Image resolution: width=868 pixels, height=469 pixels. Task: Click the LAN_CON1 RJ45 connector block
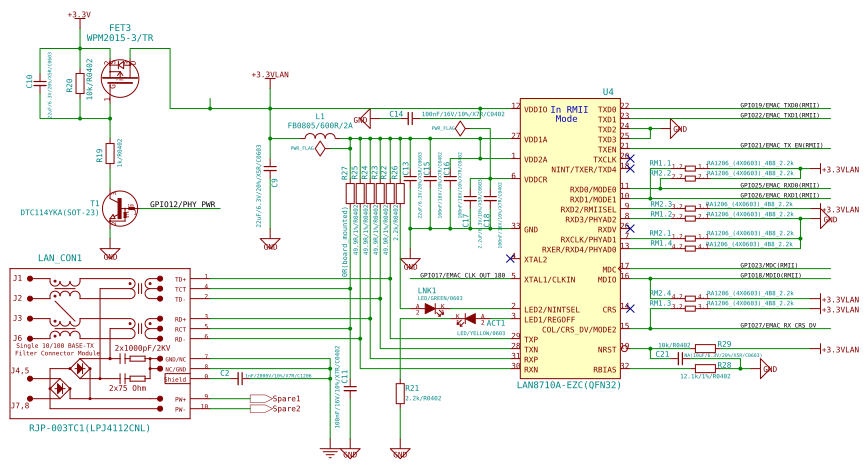point(100,343)
